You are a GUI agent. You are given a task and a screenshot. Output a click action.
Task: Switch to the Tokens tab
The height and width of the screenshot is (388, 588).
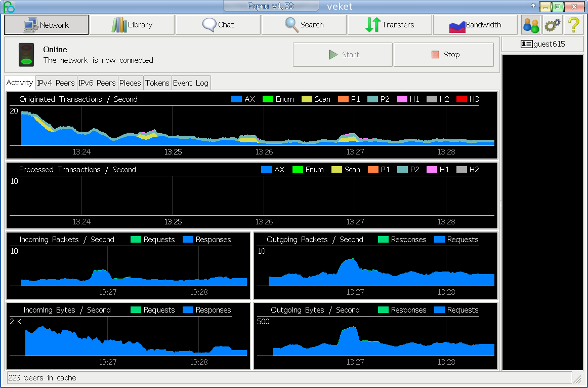[157, 83]
